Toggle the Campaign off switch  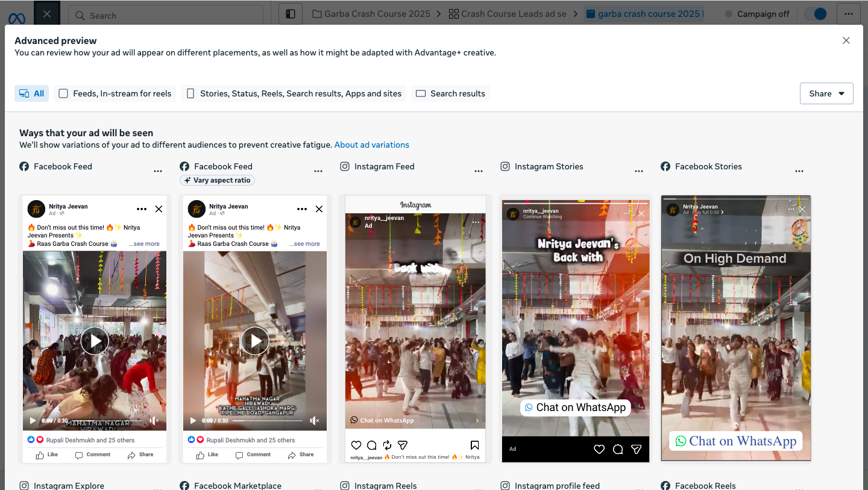click(816, 14)
